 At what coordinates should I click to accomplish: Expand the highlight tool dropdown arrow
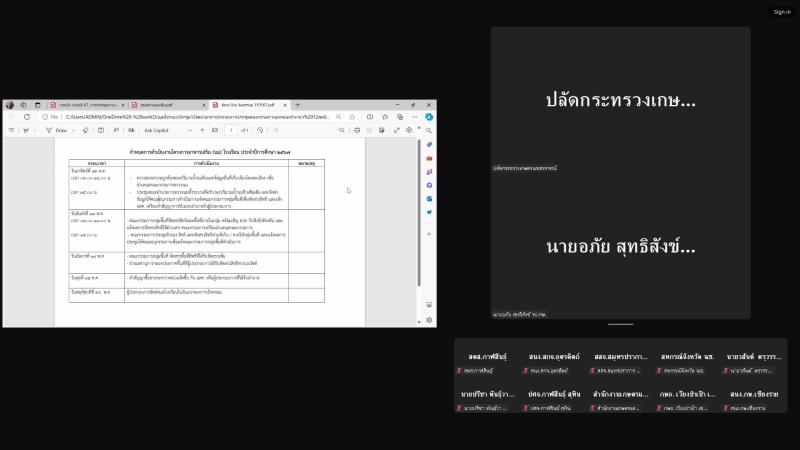click(x=36, y=130)
